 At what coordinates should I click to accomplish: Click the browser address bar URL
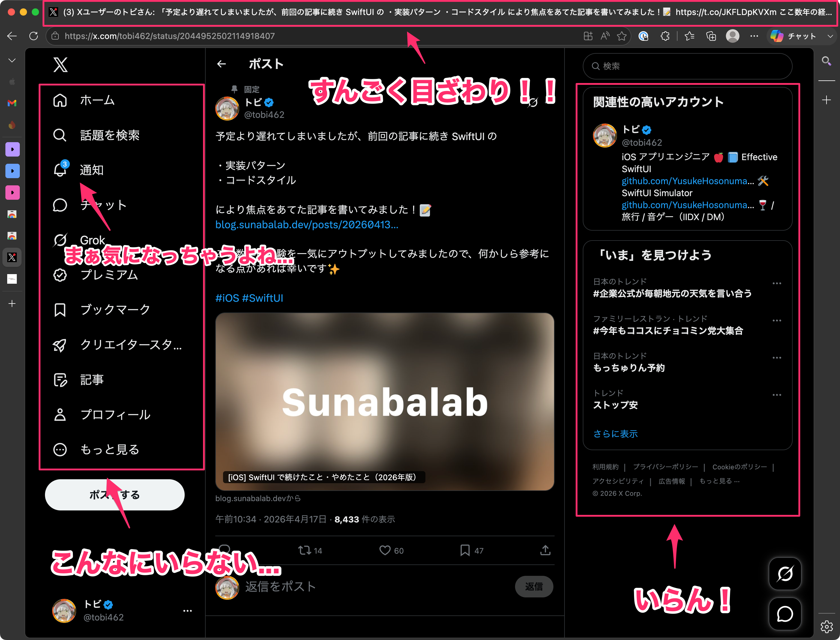(x=169, y=36)
